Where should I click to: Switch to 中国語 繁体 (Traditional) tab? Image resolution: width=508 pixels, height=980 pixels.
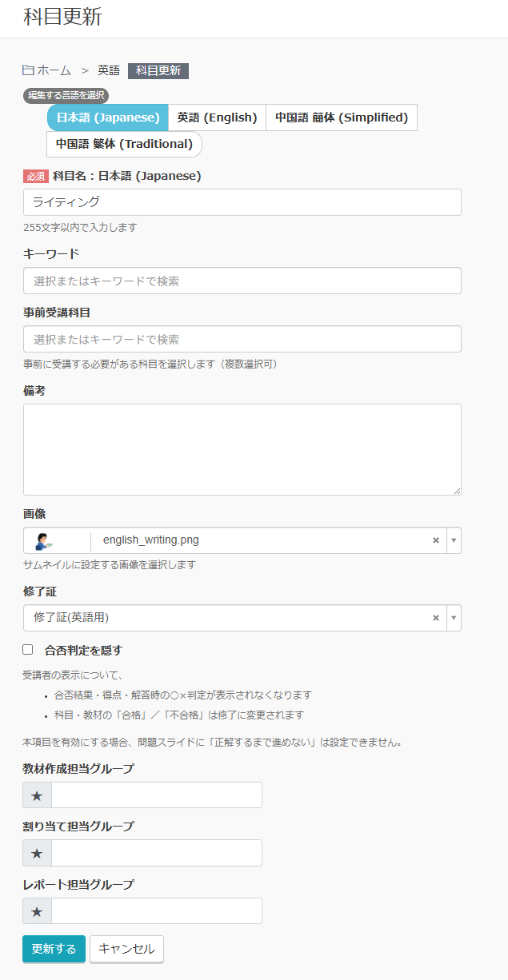124,144
